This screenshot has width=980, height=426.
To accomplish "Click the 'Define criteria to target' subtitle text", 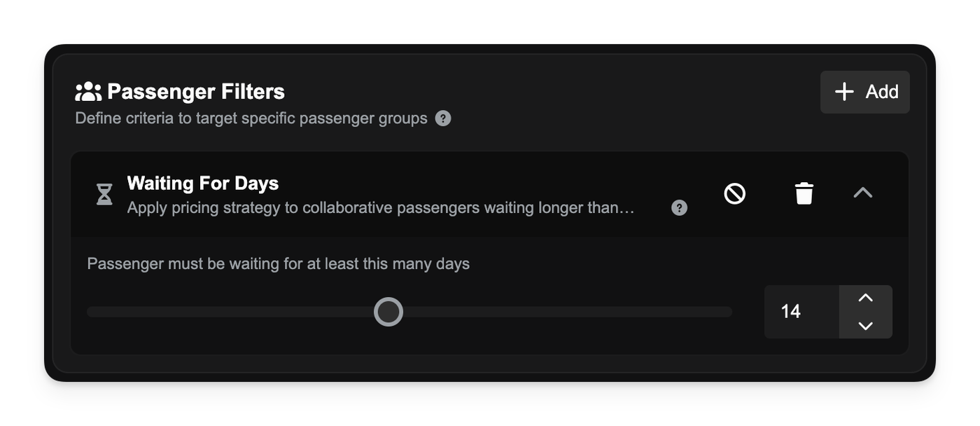I will coord(251,118).
